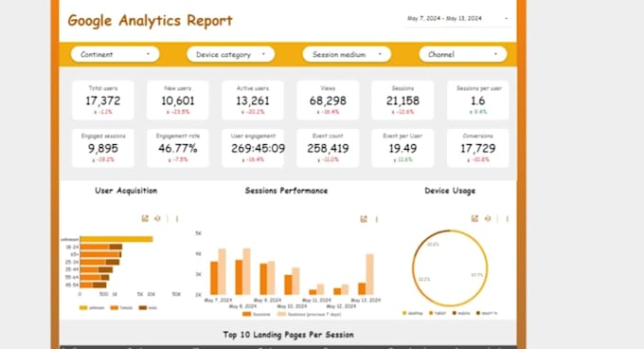Click the Top 10 Landing Pages Per Session heading
The image size is (644, 349).
pos(288,335)
